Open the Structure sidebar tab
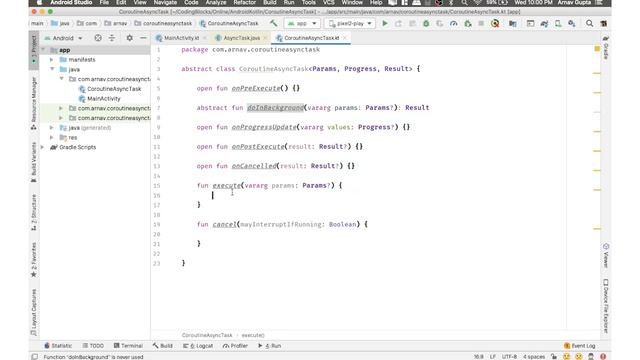The width and height of the screenshot is (640, 360). [x=34, y=212]
